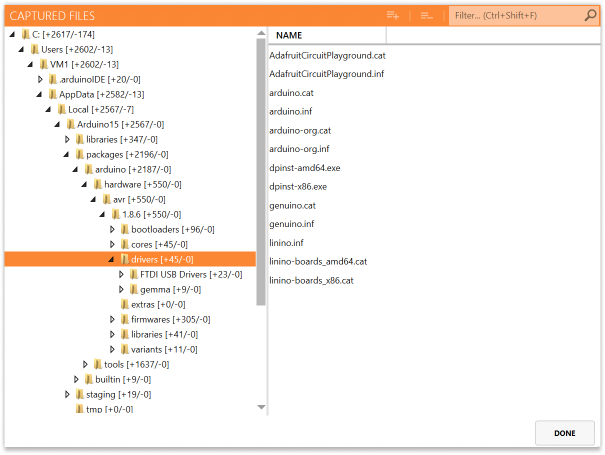Click the NAME column header
Viewport: 605px width, 455px height.
coord(328,35)
